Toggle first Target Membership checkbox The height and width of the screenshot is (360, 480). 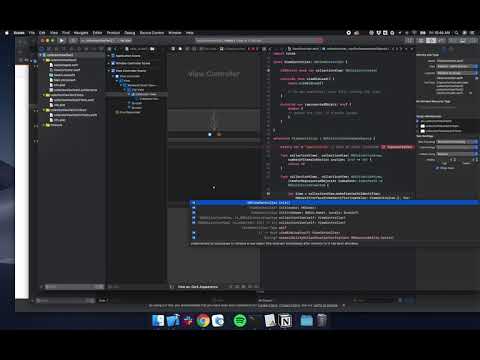click(418, 121)
